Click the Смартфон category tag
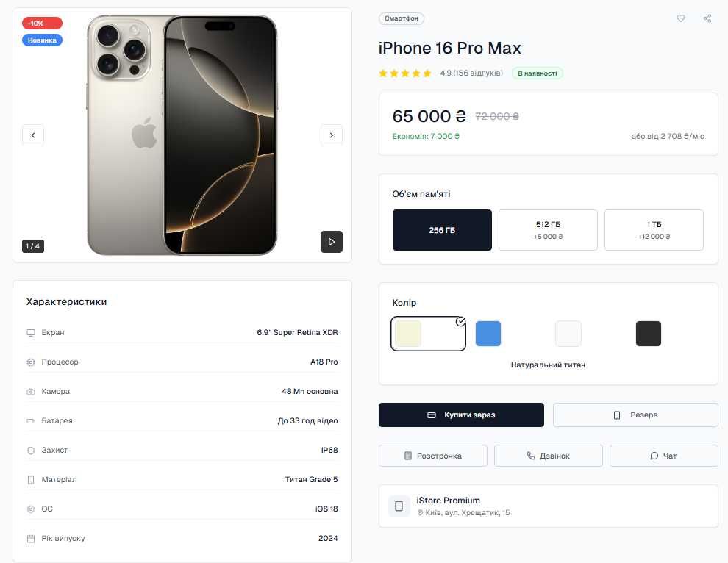 point(402,18)
